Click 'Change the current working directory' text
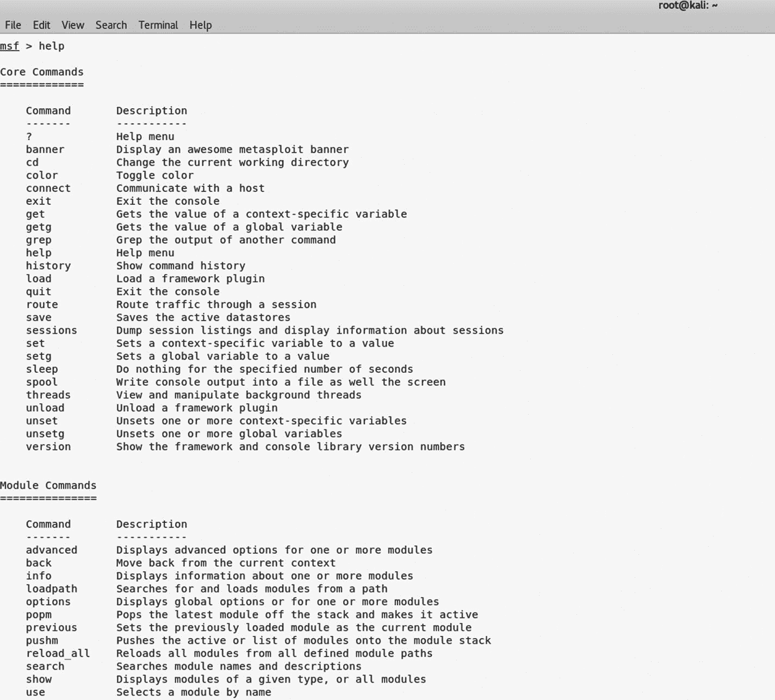Viewport: 775px width, 700px height. point(232,162)
